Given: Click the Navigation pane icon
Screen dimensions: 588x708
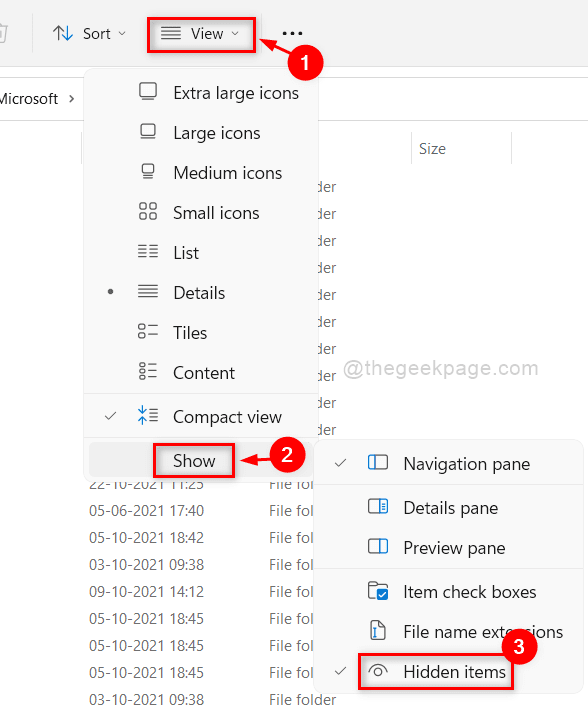Looking at the screenshot, I should tap(378, 462).
